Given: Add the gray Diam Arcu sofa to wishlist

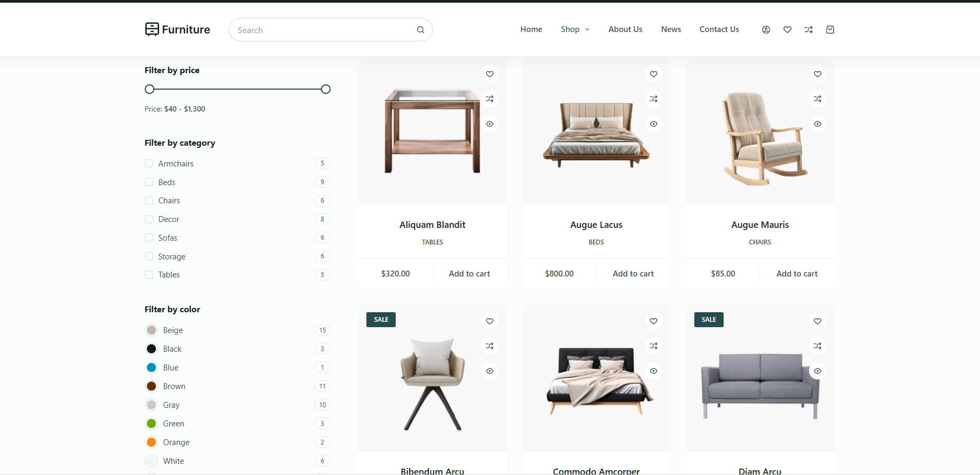Looking at the screenshot, I should coord(817,321).
